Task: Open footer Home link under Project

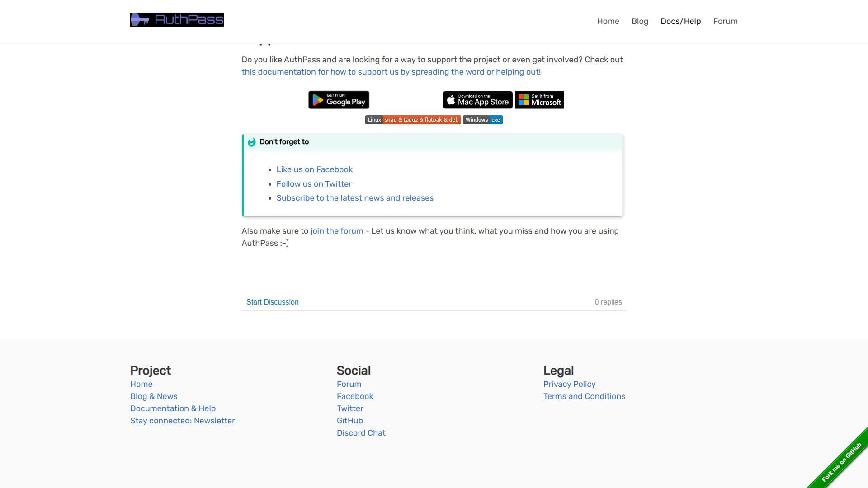Action: 141,384
